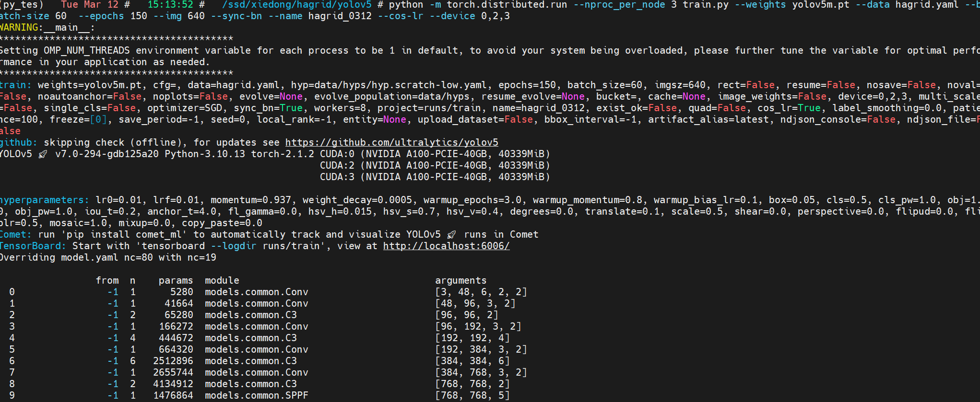
Task: Click the 'from' column header
Action: [x=107, y=280]
